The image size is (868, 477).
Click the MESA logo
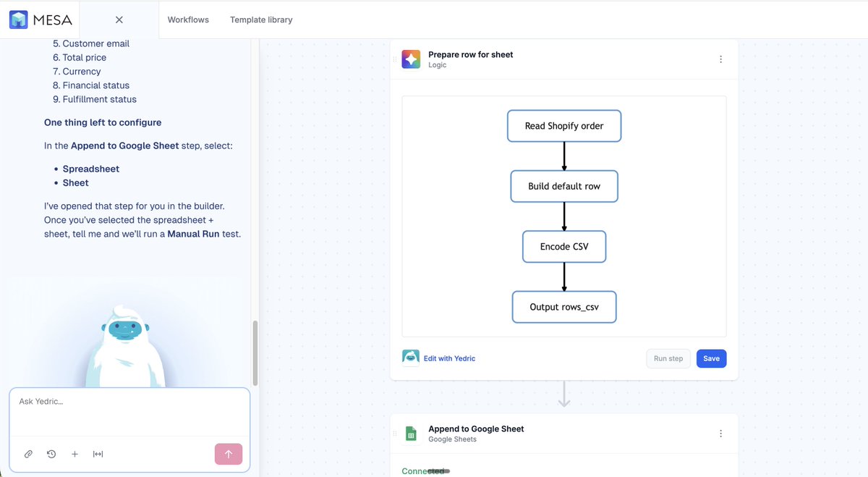coord(40,20)
